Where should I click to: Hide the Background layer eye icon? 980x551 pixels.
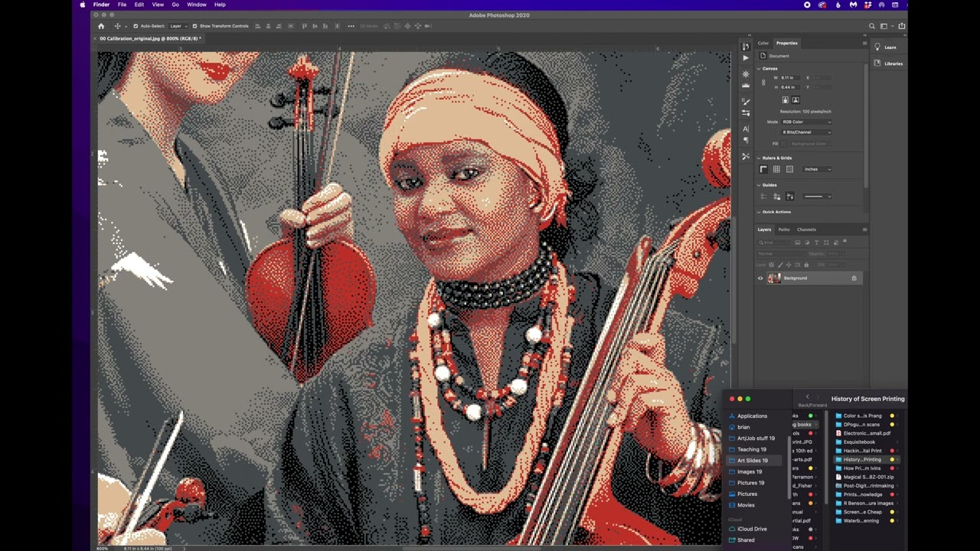[760, 278]
